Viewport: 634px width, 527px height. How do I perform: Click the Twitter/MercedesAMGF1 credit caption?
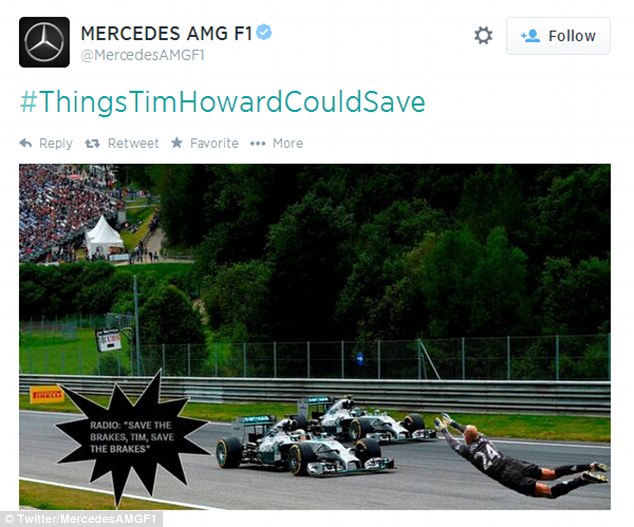(x=81, y=519)
